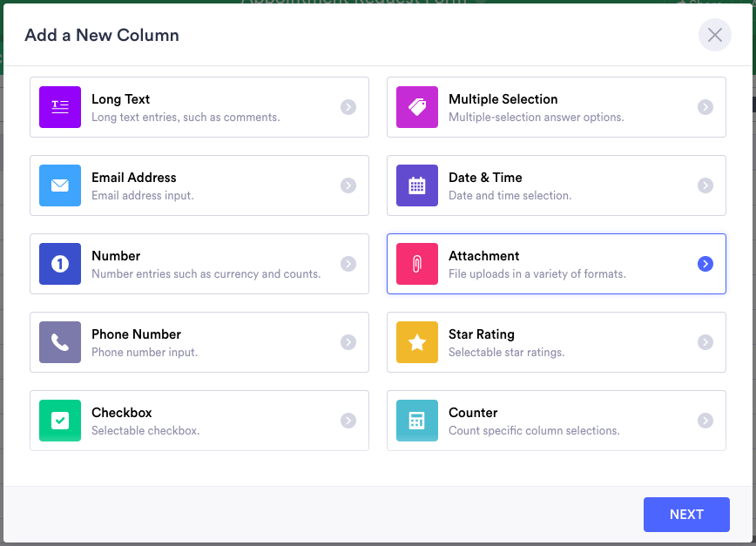Click the Date & Time option's arrow

(705, 185)
